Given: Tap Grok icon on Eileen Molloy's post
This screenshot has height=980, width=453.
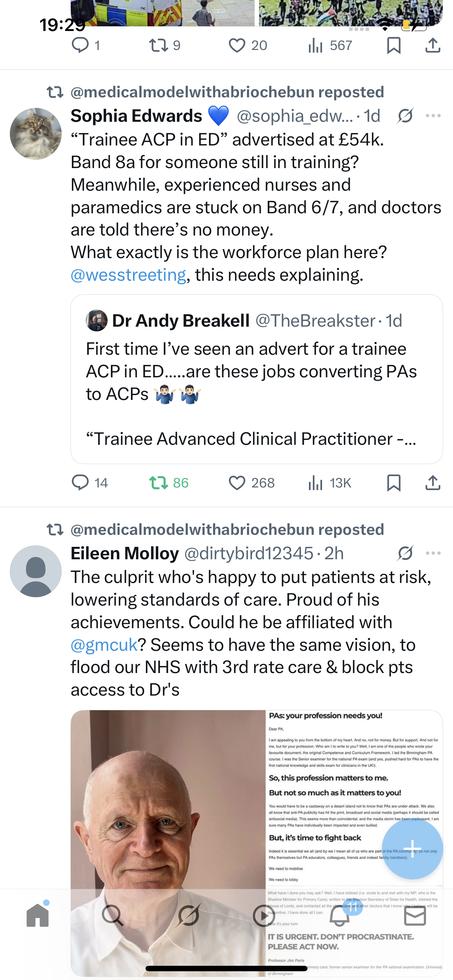Looking at the screenshot, I should (x=405, y=553).
